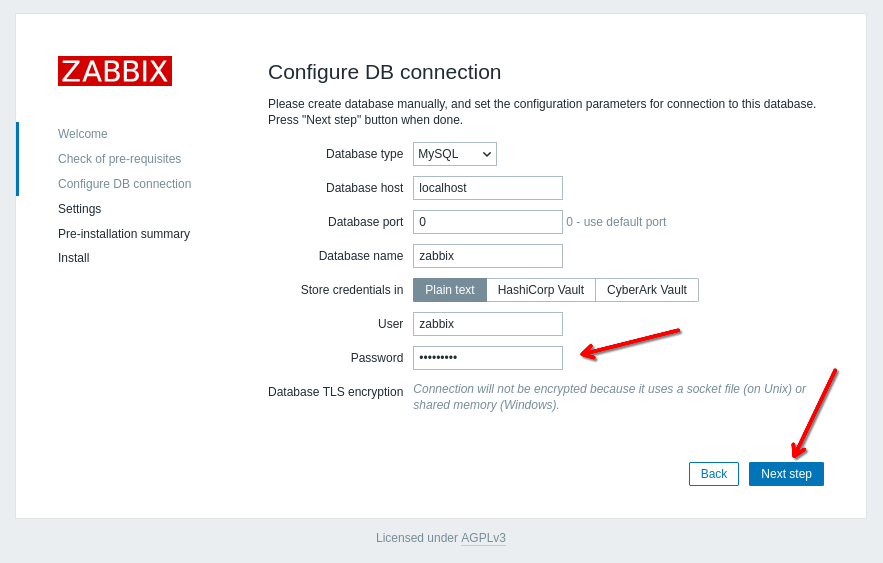Click the italic TLS encryption notice text

pos(608,397)
